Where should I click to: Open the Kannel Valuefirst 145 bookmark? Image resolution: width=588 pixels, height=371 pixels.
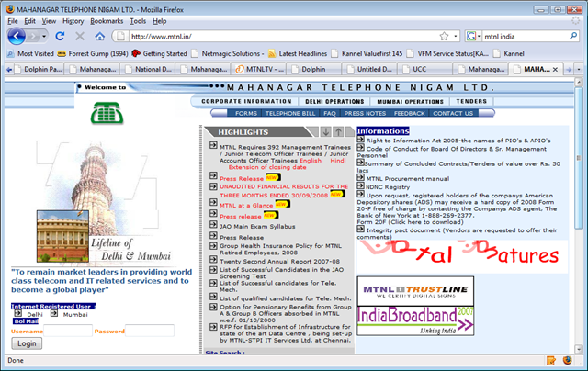[x=367, y=53]
